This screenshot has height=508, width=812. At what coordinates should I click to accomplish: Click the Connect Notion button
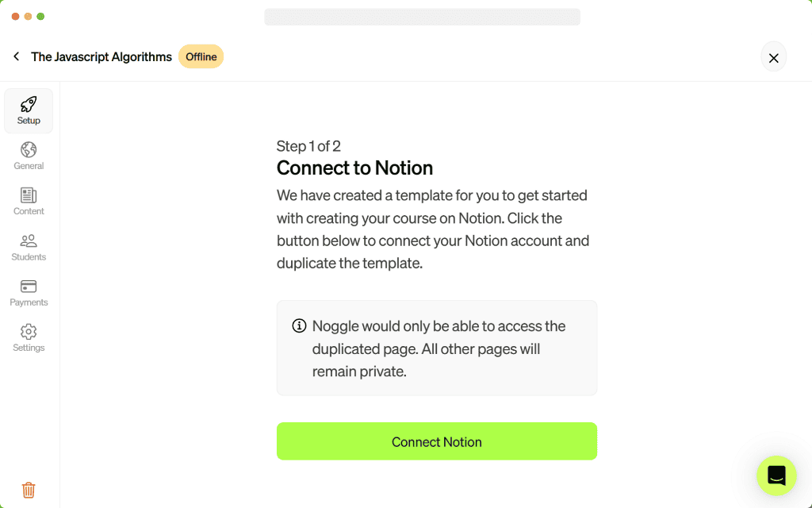pos(436,441)
